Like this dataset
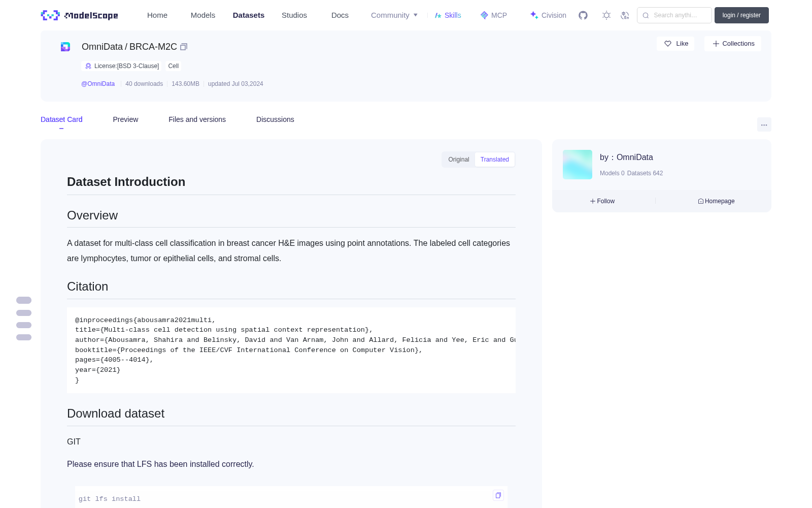 676,44
